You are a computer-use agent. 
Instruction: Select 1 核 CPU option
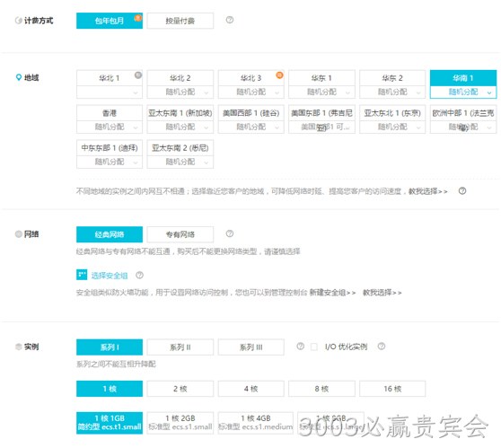tap(110, 389)
